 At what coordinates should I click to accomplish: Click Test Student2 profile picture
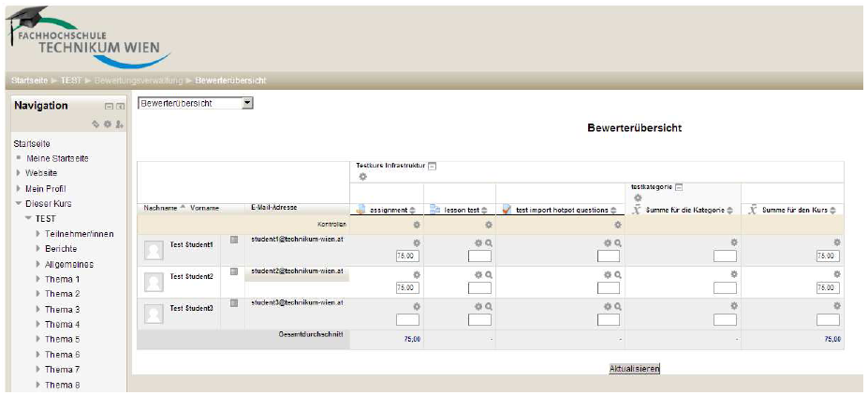[x=154, y=282]
